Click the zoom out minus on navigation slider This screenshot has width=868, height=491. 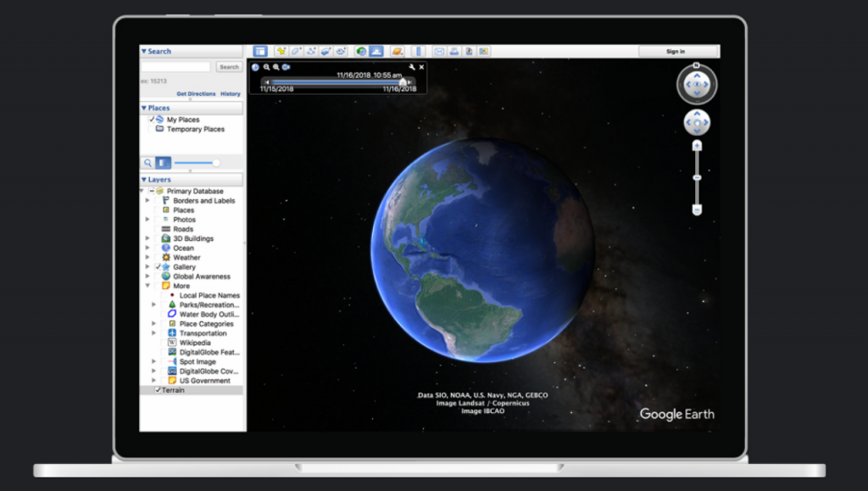tap(697, 209)
